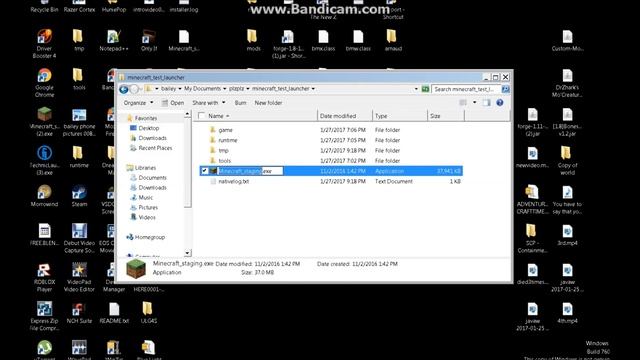Open ROBLOX Player desktop icon

click(44, 278)
